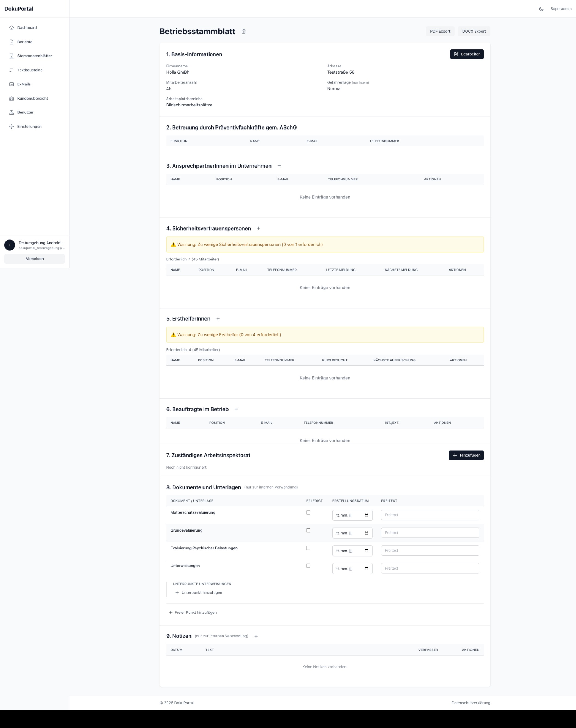576x728 pixels.
Task: Open calendar picker for Mutterschutzevaluierung date
Action: coord(366,515)
